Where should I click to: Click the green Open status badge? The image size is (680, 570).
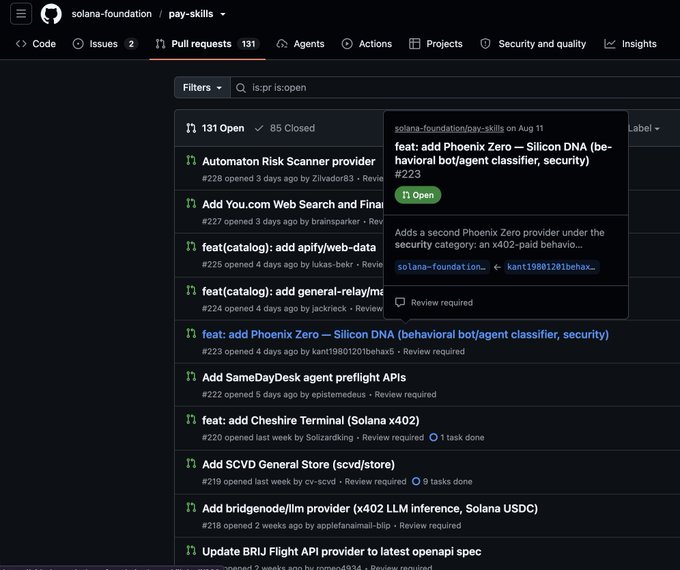[418, 195]
